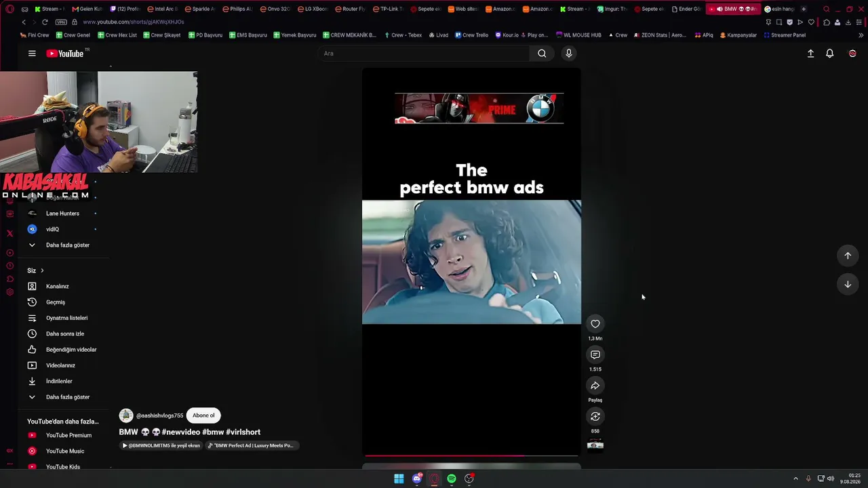This screenshot has height=488, width=868.
Task: Open the YouTube create/upload icon
Action: (x=810, y=54)
